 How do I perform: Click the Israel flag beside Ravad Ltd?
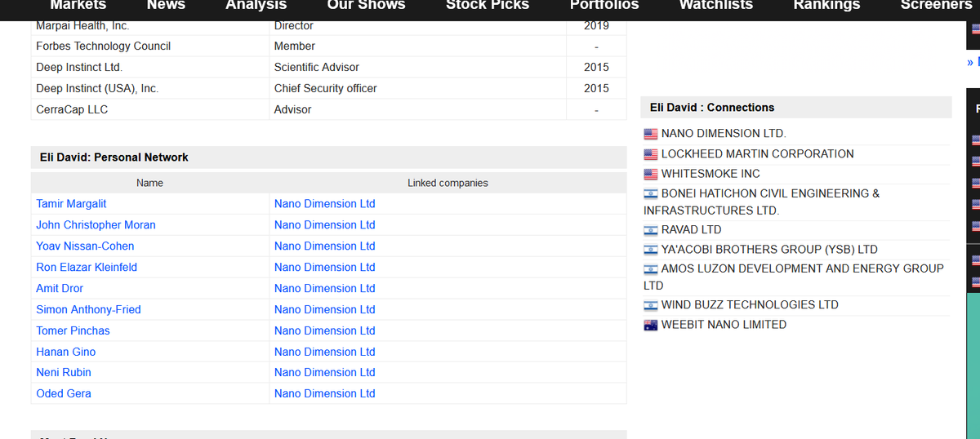(651, 230)
